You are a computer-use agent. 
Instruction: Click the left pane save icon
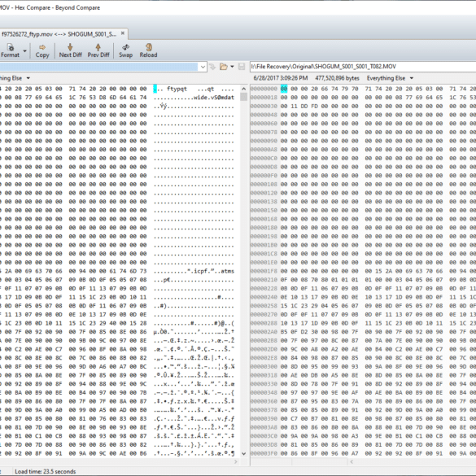[x=242, y=67]
